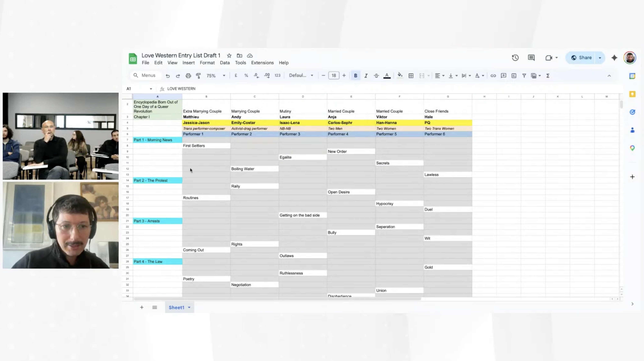Viewport: 644px width, 361px height.
Task: Open the Extensions menu
Action: pyautogui.click(x=262, y=63)
